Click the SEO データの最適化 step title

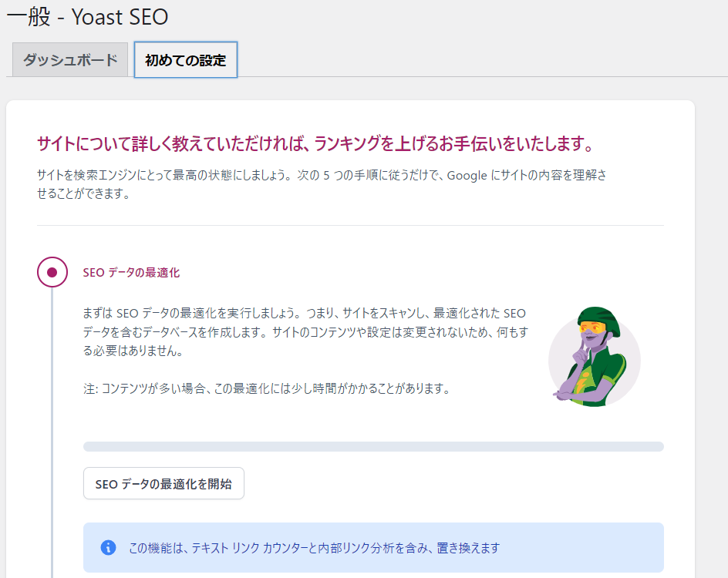(131, 273)
